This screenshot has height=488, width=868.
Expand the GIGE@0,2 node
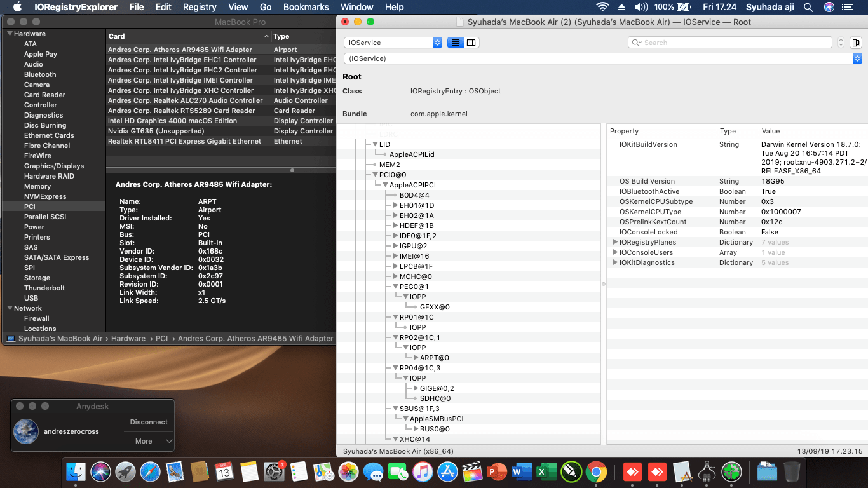point(416,388)
